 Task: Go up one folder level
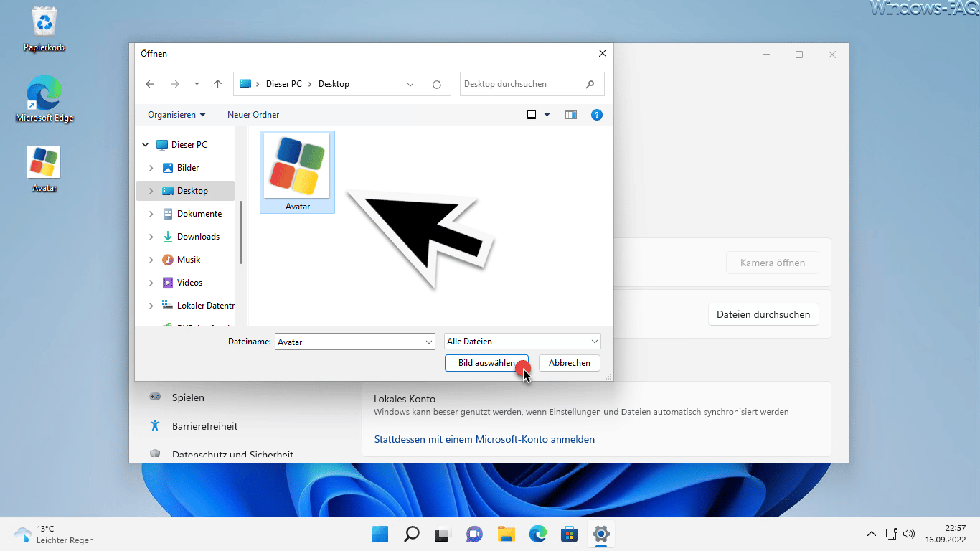[218, 84]
